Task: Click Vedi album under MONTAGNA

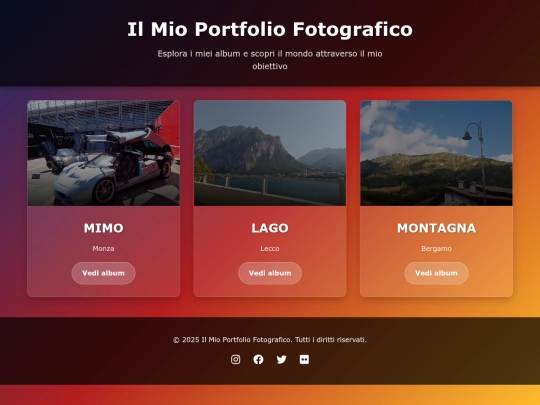Action: [436, 273]
